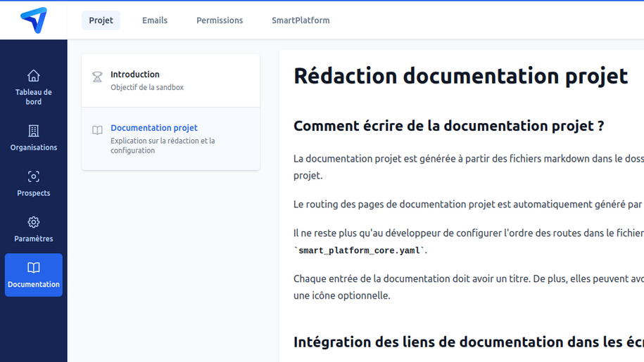Viewport: 644px width, 362px height.
Task: Click the Tableau de bord label
Action: click(34, 97)
